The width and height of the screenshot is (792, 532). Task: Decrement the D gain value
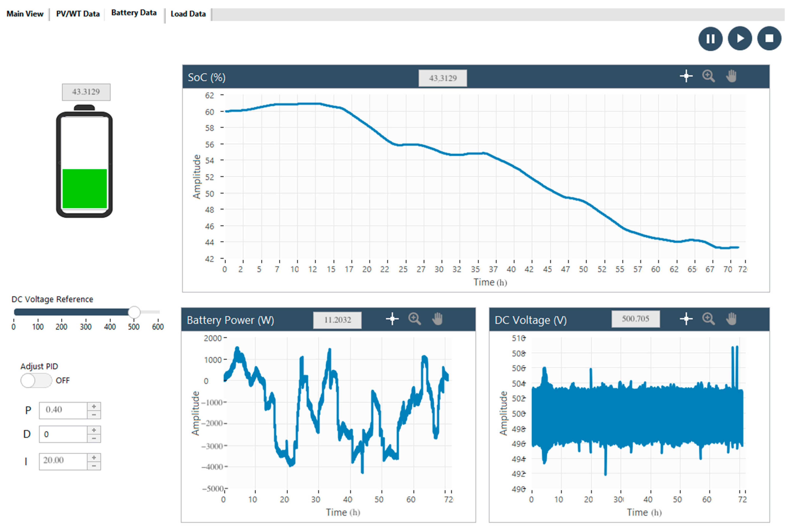[x=94, y=438]
